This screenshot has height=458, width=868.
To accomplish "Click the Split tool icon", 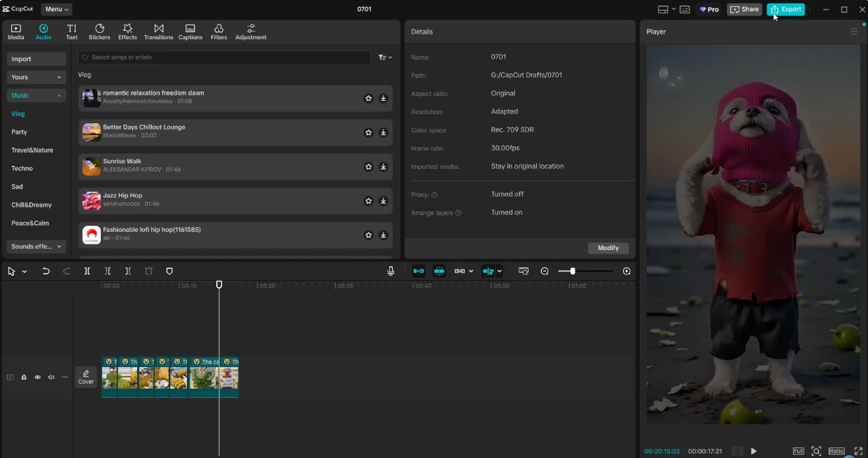I will click(x=87, y=271).
